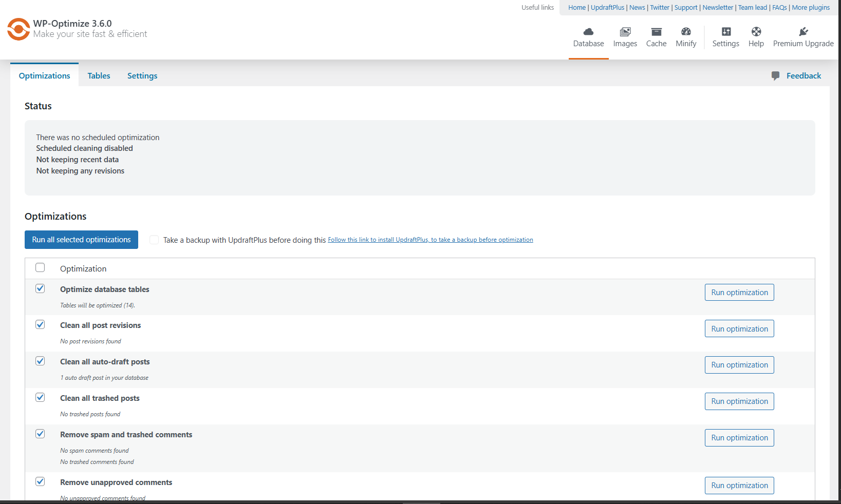Click the Home useful link
Screen dimensions: 841x504
pyautogui.click(x=577, y=8)
